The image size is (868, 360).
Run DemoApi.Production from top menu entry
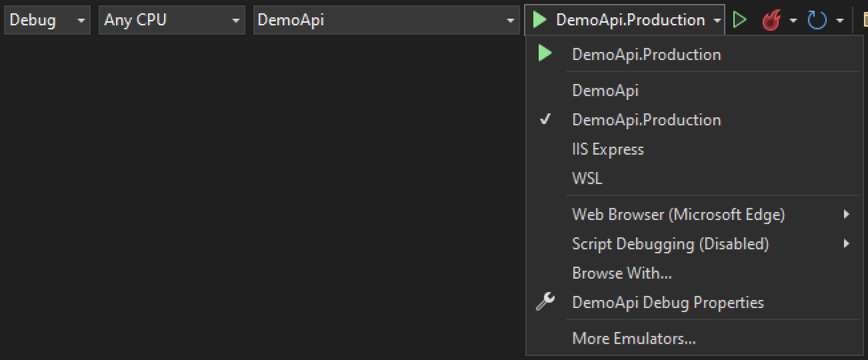click(x=694, y=54)
